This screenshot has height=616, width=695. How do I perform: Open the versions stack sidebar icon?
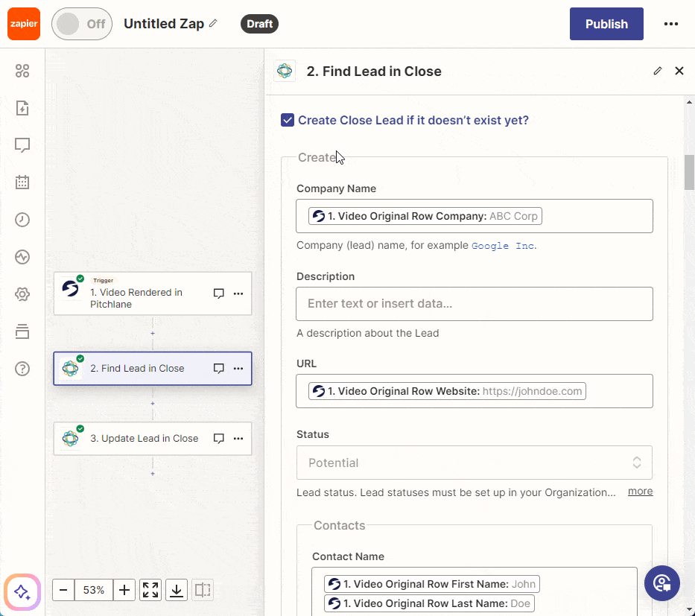(22, 331)
